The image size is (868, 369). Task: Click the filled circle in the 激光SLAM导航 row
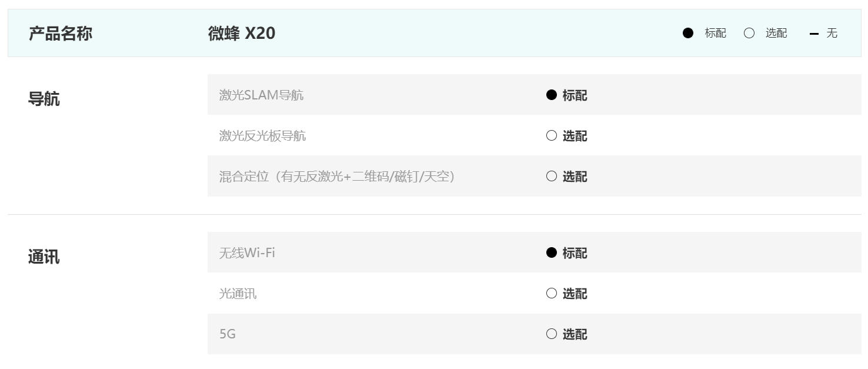pos(551,95)
